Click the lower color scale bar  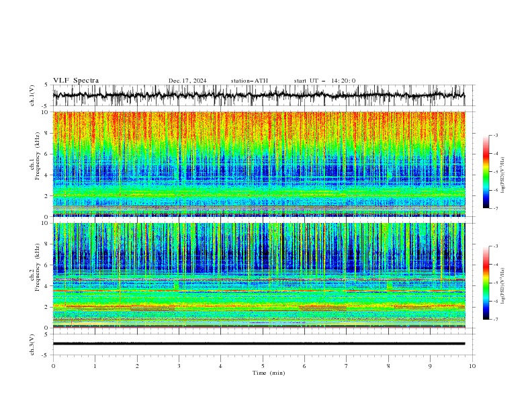486,283
